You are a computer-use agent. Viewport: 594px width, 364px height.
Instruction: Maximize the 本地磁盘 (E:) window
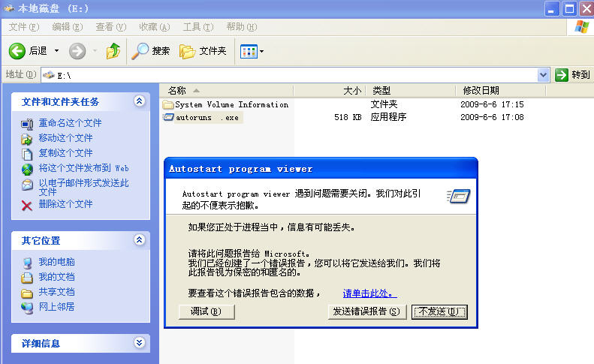[x=569, y=9]
